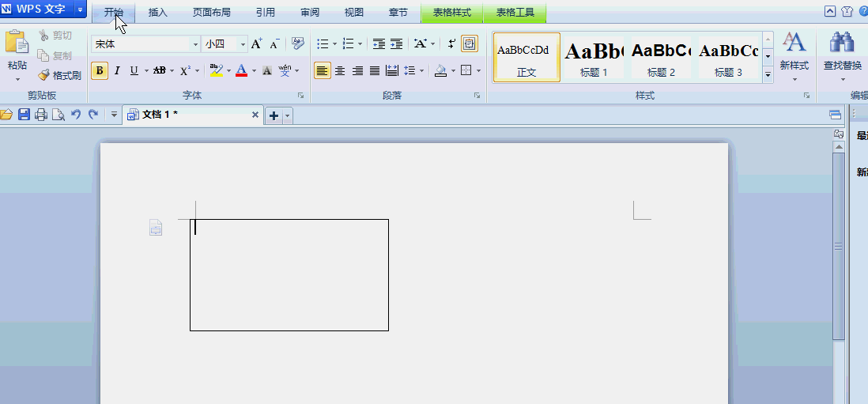Apply the 标题 2 style

coord(661,57)
